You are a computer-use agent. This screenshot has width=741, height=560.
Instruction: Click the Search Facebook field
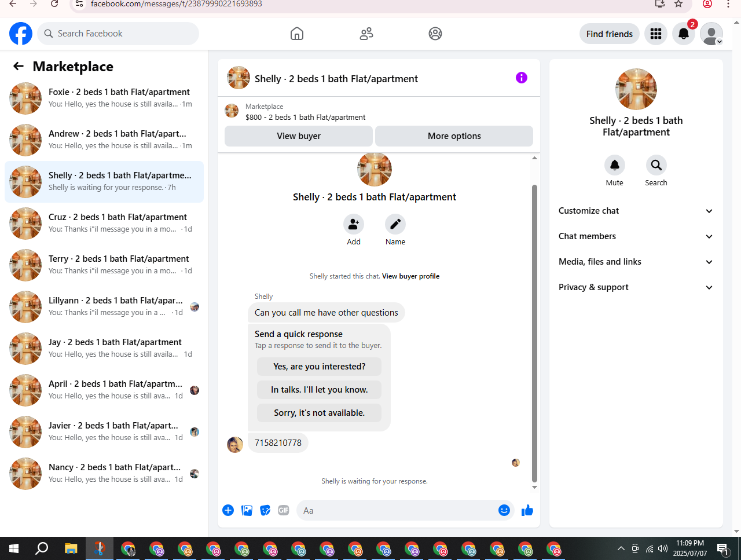point(118,34)
